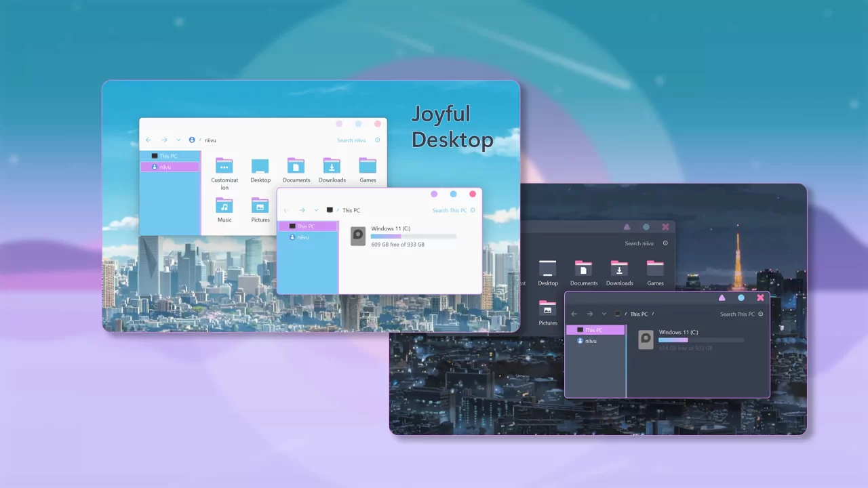
Task: Open Documents folder in the light niivu window
Action: pyautogui.click(x=296, y=171)
